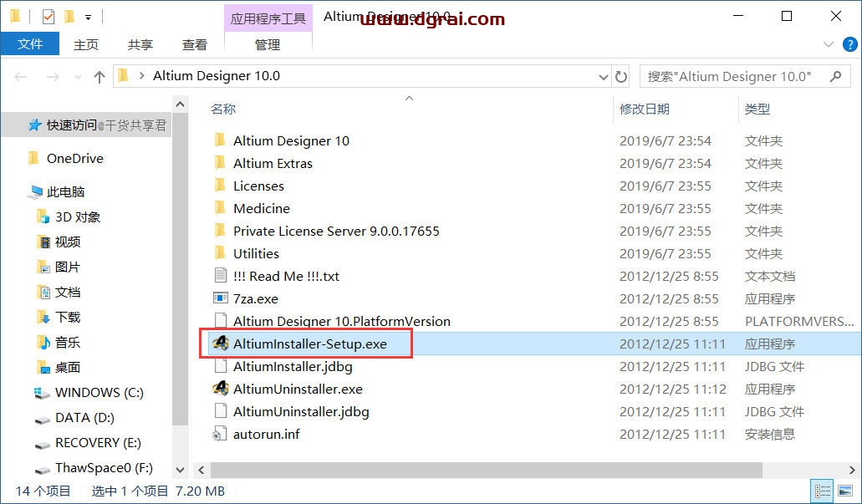Select the Licenses folder
Viewport: 862px width, 504px height.
258,186
